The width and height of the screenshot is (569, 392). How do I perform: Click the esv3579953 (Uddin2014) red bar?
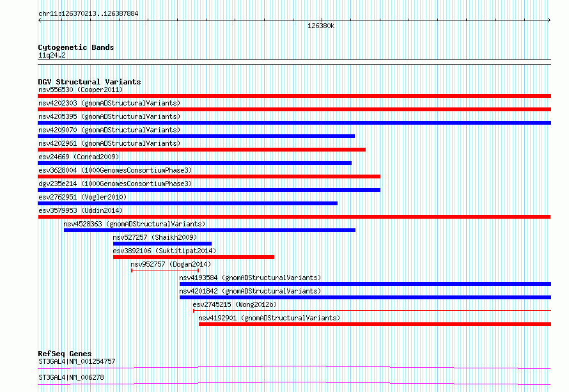tap(294, 217)
